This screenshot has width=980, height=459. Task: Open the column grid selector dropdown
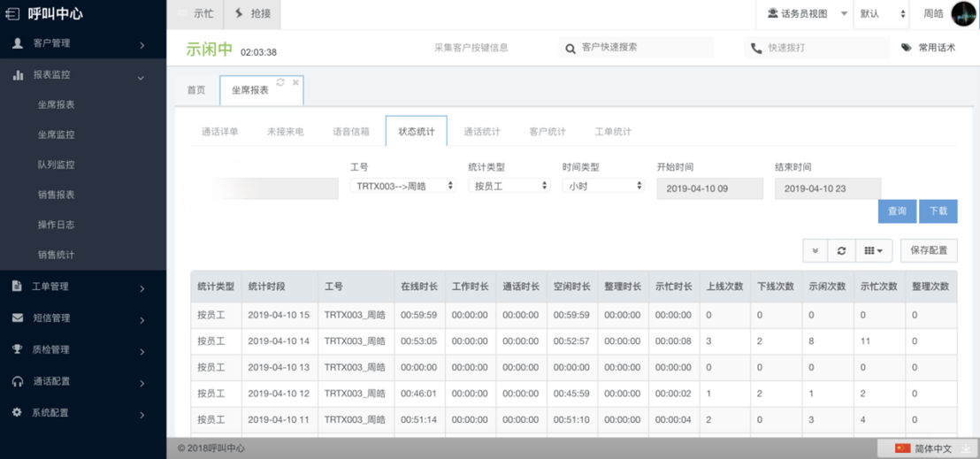pos(874,251)
